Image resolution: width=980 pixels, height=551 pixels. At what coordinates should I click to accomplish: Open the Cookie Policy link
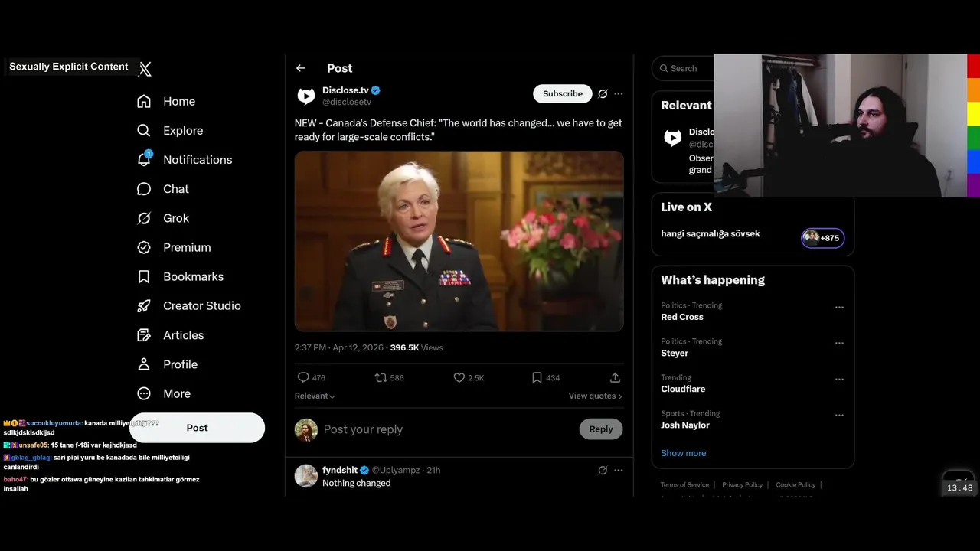tap(795, 484)
